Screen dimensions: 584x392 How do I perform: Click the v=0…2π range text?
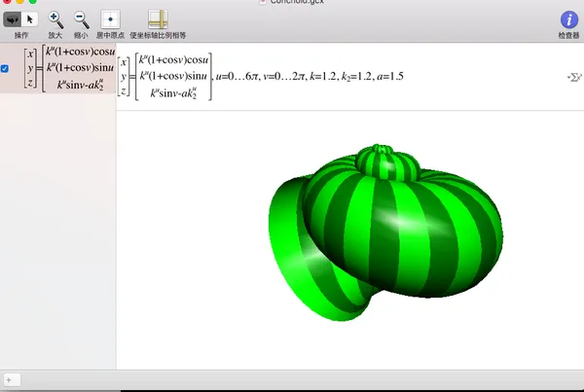coord(284,76)
